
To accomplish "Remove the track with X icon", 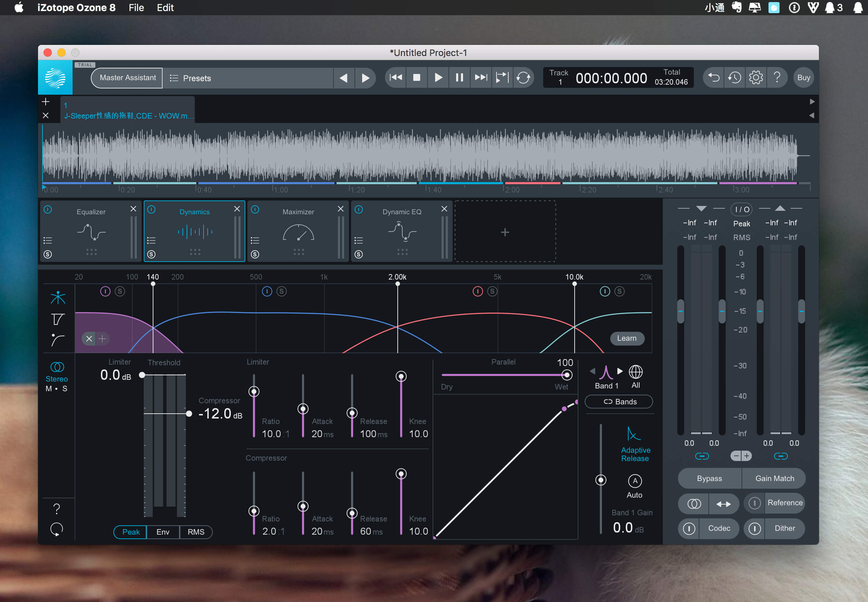I will pyautogui.click(x=46, y=115).
